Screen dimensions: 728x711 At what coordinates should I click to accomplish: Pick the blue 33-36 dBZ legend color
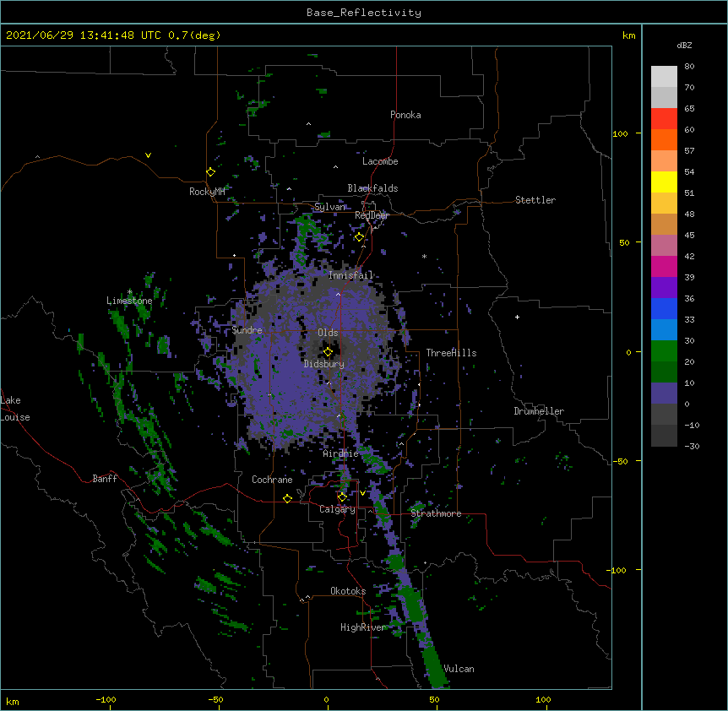click(x=664, y=308)
